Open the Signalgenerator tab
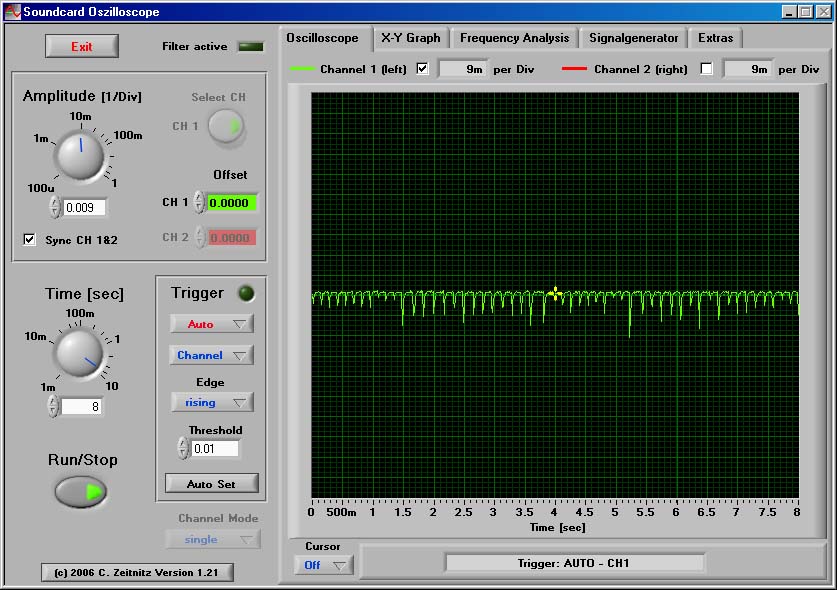The image size is (837, 590). [633, 38]
